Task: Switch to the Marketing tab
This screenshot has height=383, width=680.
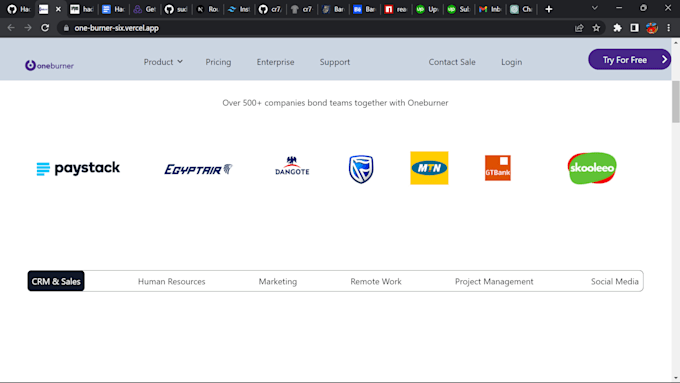Action: coord(278,282)
